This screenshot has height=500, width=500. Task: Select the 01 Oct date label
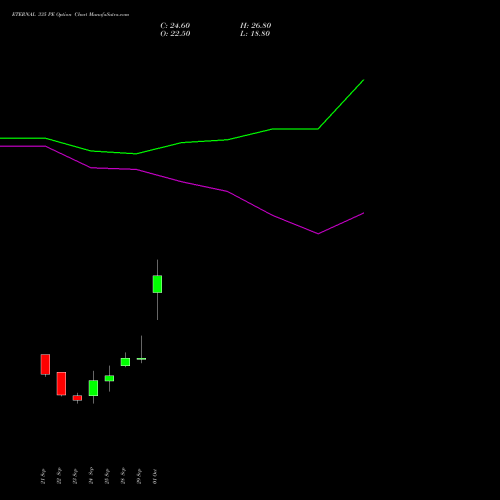click(x=155, y=476)
